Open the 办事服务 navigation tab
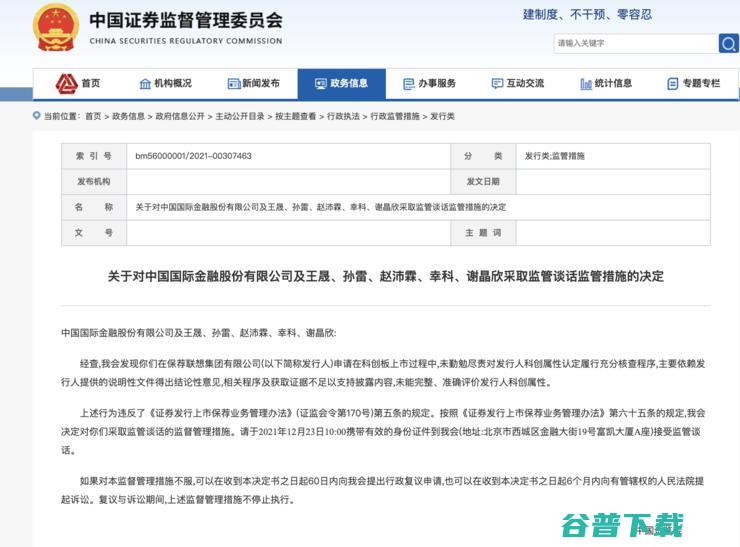740x547 pixels. coord(430,84)
